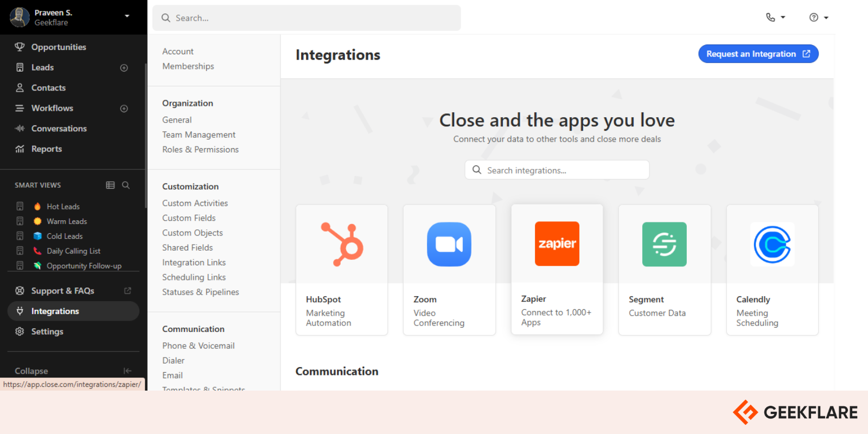Click the top search magnifier icon
This screenshot has width=868, height=434.
coord(166,18)
